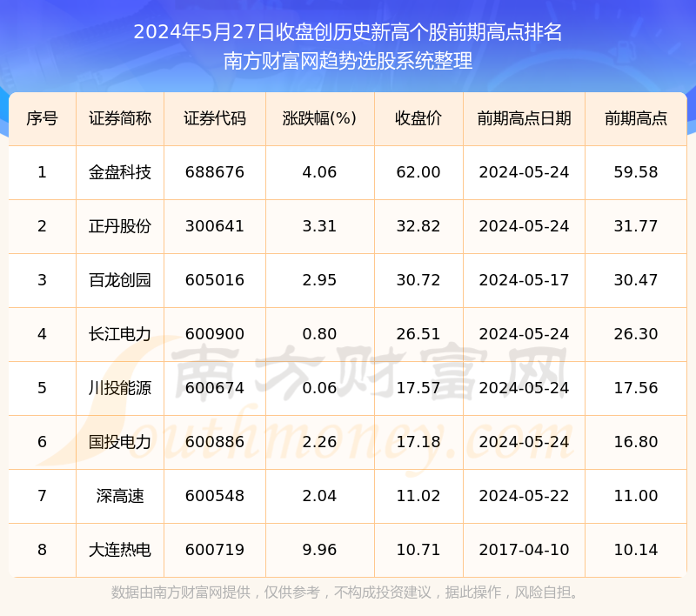Click the closing price 17.57
The height and width of the screenshot is (616, 696).
(418, 388)
